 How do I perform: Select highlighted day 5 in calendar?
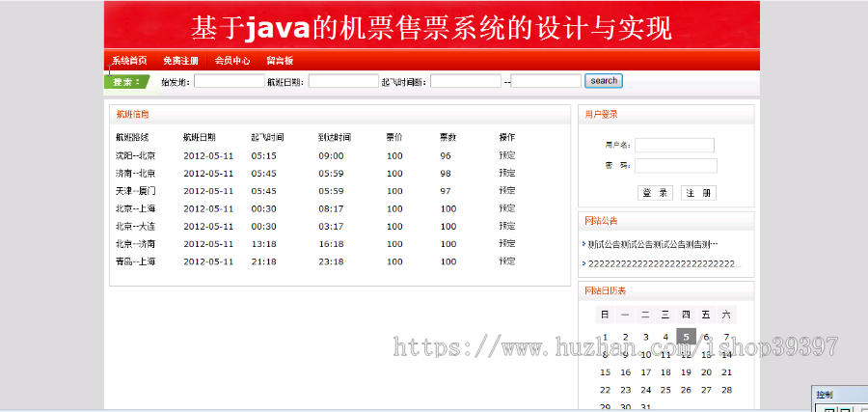coord(686,337)
